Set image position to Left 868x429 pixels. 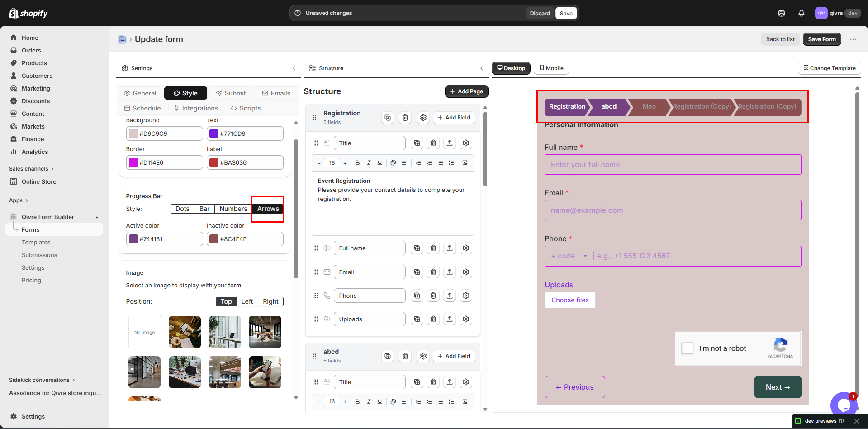[247, 301]
